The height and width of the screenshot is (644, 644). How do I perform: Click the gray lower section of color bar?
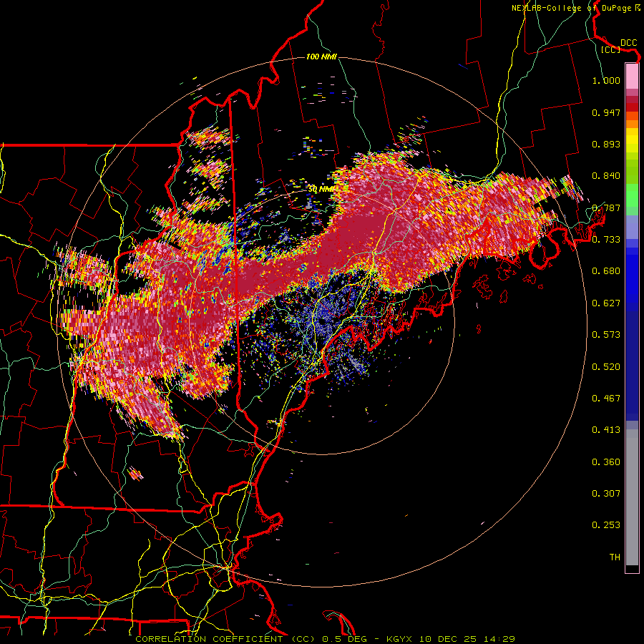coord(632,497)
